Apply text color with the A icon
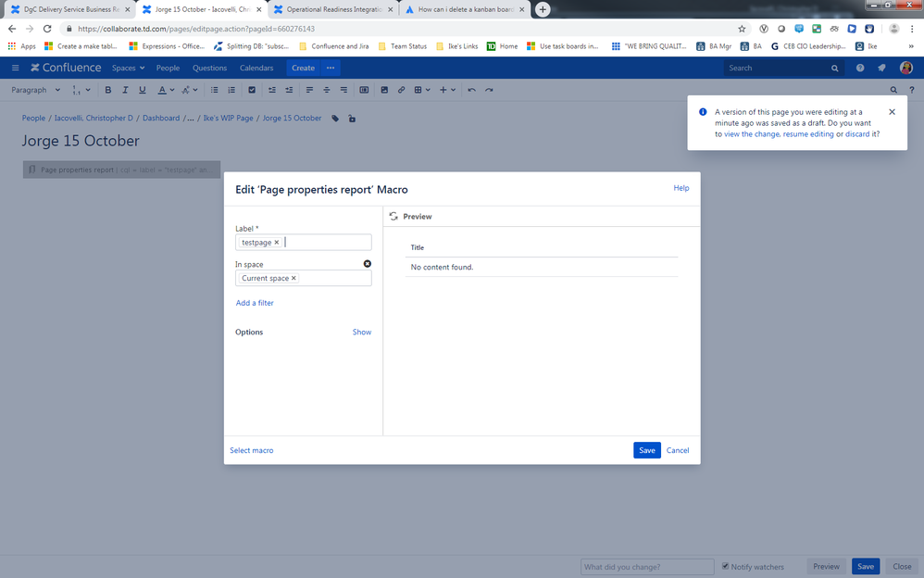This screenshot has width=924, height=578. [x=162, y=90]
